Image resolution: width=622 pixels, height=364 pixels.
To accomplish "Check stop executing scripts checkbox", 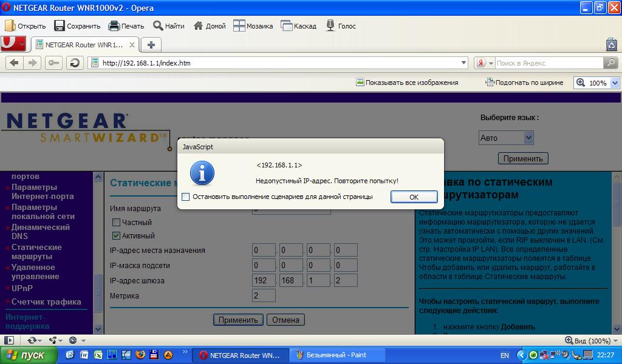I will [186, 197].
